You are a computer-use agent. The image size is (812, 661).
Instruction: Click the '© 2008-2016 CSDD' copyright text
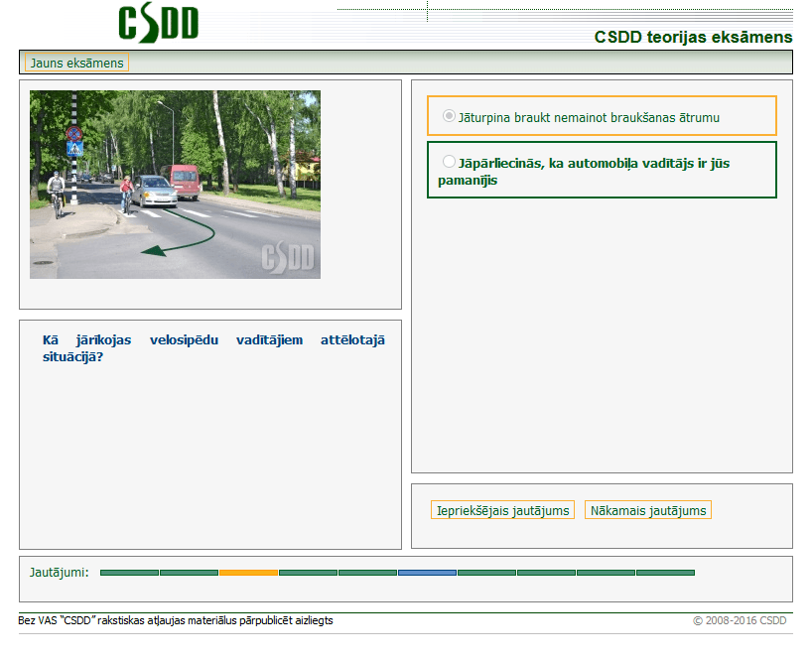click(x=740, y=620)
